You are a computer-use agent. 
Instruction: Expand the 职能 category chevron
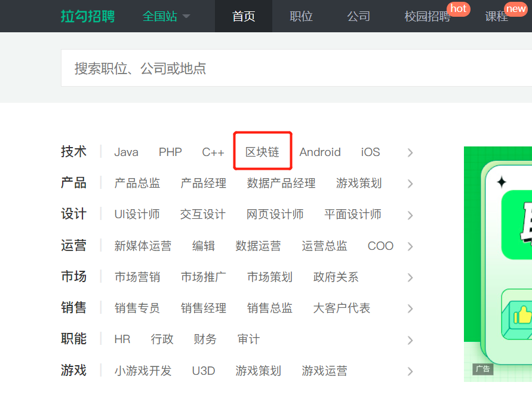(410, 340)
